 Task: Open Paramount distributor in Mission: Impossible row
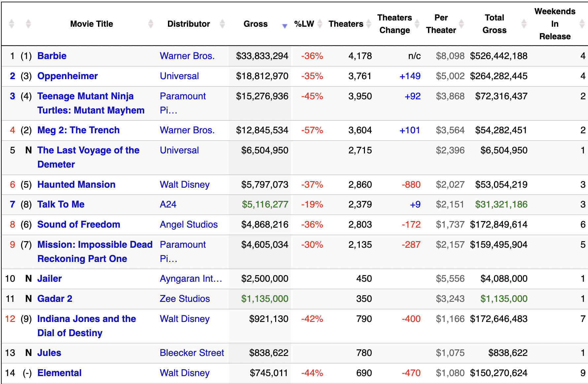click(x=183, y=251)
